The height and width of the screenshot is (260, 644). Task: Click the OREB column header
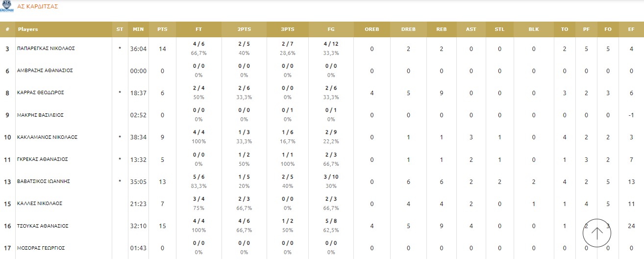(372, 29)
